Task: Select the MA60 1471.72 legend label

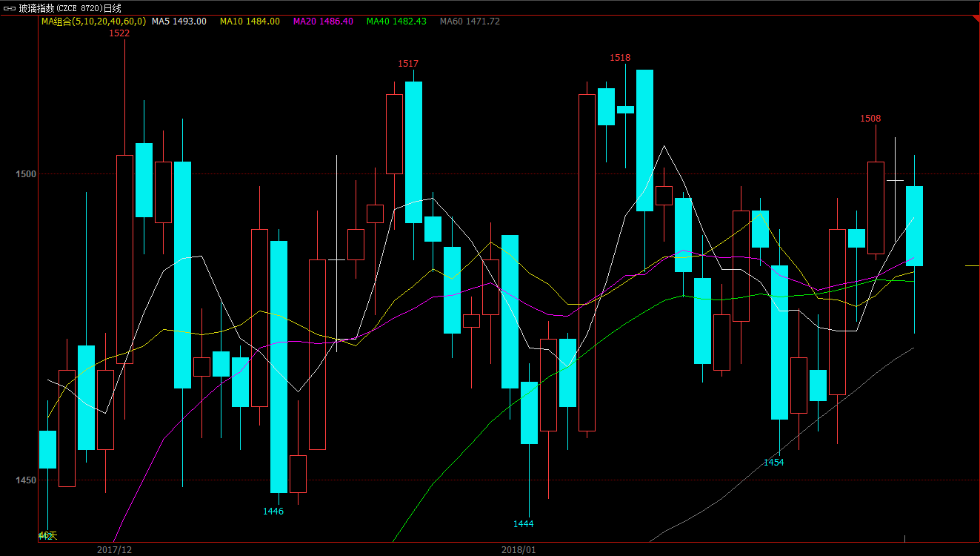Action: (470, 21)
